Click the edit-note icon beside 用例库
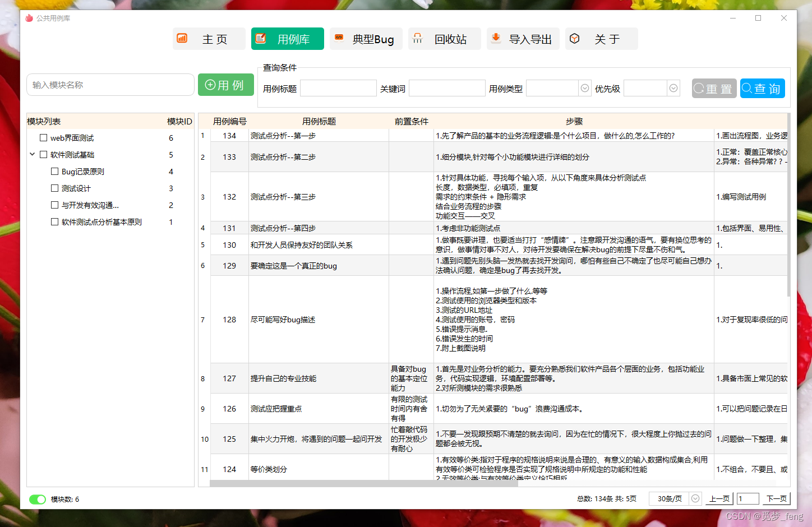 (261, 38)
